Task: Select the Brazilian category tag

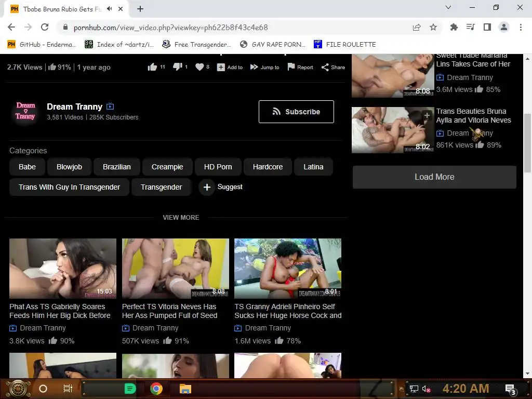Action: (117, 167)
